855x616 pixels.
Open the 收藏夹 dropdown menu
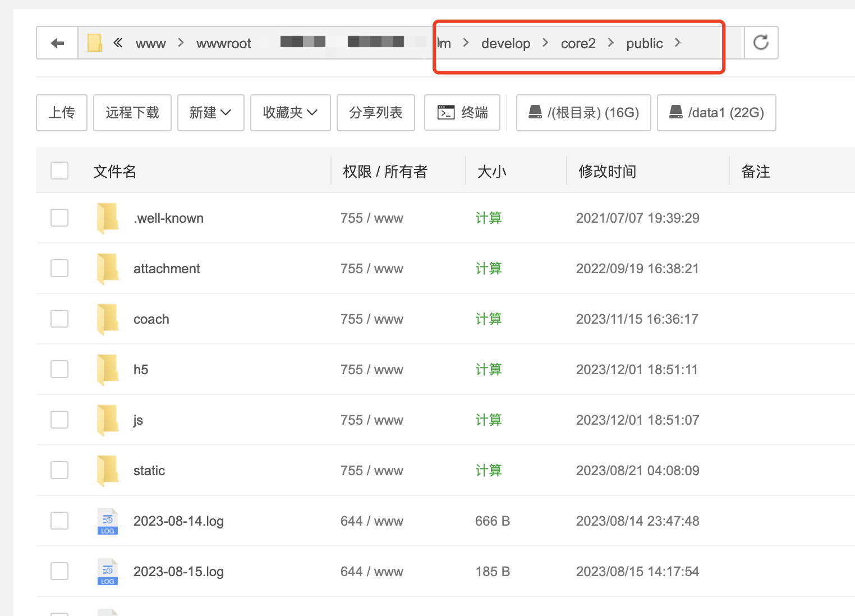(290, 113)
